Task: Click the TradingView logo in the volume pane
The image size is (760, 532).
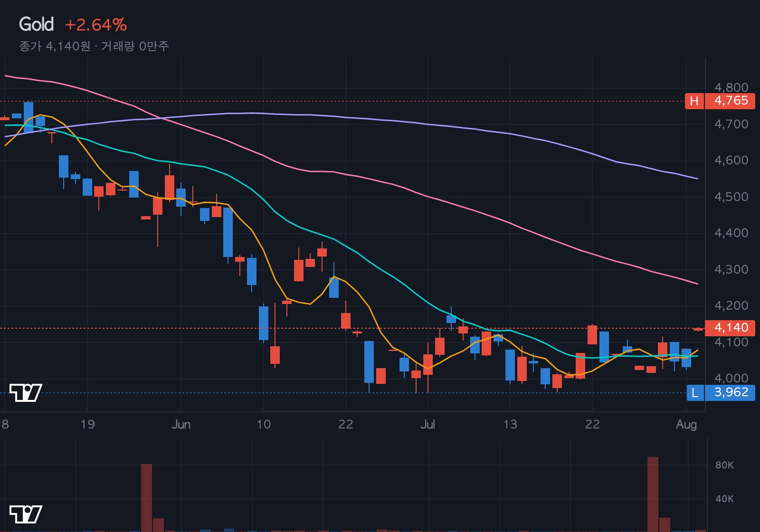Action: coord(26,514)
